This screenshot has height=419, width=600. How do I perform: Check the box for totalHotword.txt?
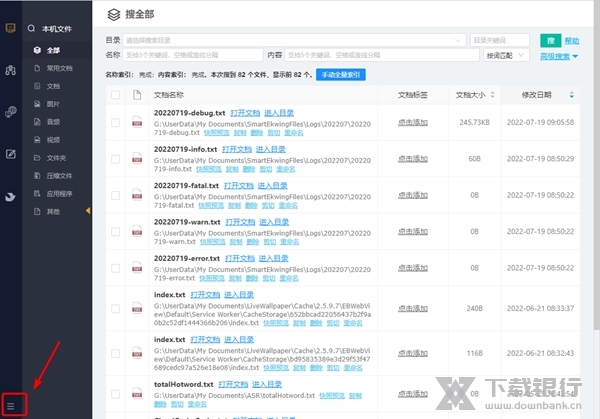click(x=115, y=394)
